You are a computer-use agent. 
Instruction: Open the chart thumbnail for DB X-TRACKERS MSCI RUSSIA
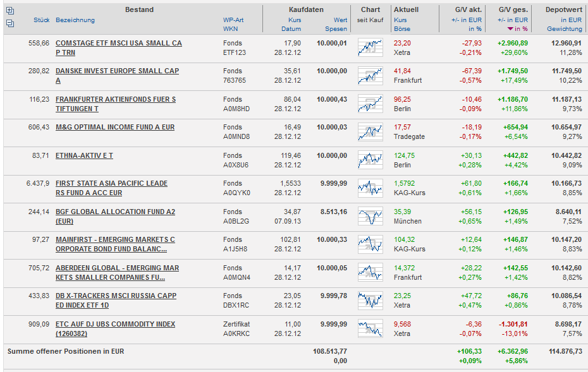point(370,300)
